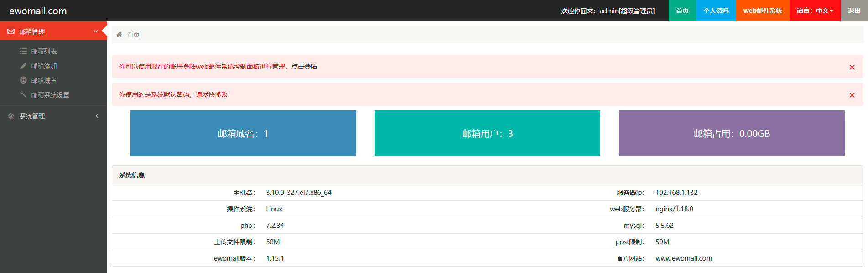Click the globe icon next to 邮箱域名
This screenshot has height=273, width=868.
click(23, 80)
